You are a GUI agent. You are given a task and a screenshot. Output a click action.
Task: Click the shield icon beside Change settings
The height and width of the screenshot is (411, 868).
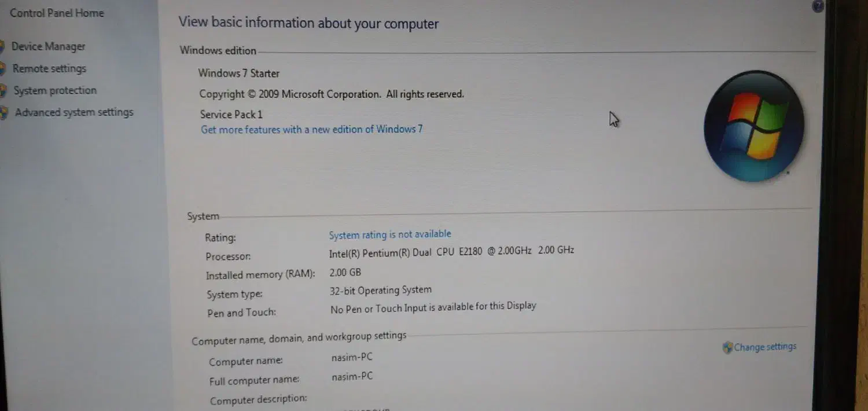click(727, 348)
